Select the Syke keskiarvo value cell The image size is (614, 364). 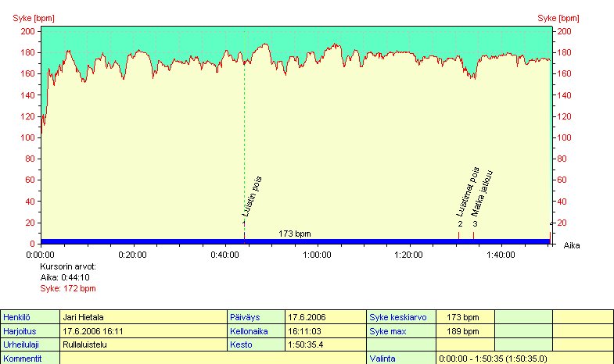pyautogui.click(x=464, y=317)
